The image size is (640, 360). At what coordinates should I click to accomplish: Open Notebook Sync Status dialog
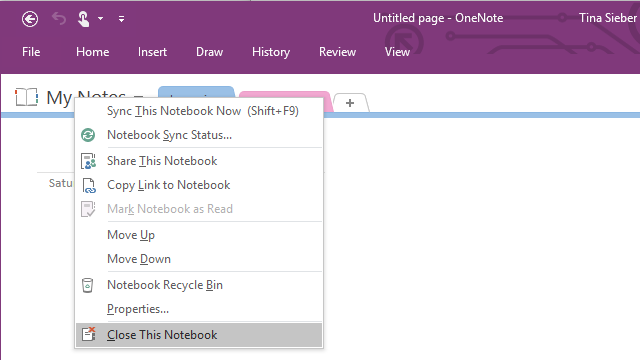pyautogui.click(x=199, y=135)
